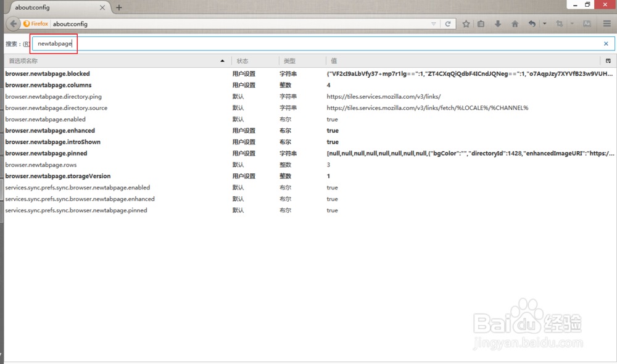This screenshot has height=364, width=617.
Task: Click 默认 status of newtabpage.directory.ping row
Action: pos(238,96)
